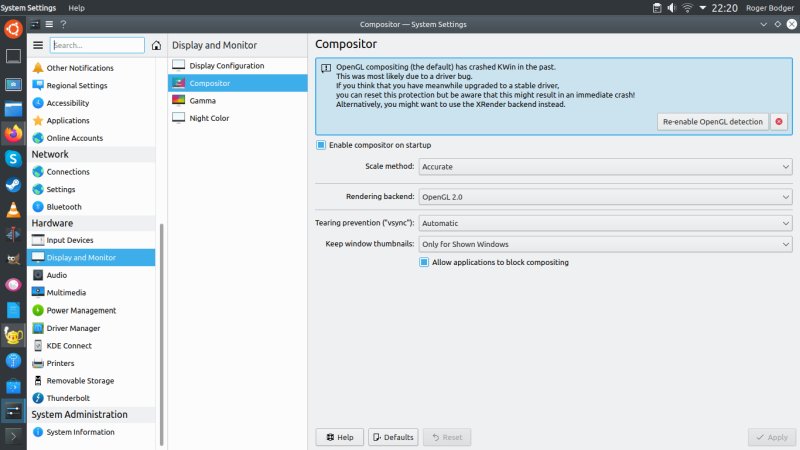Open sidebar hamburger menu beside search
The image size is (800, 450).
pos(38,45)
